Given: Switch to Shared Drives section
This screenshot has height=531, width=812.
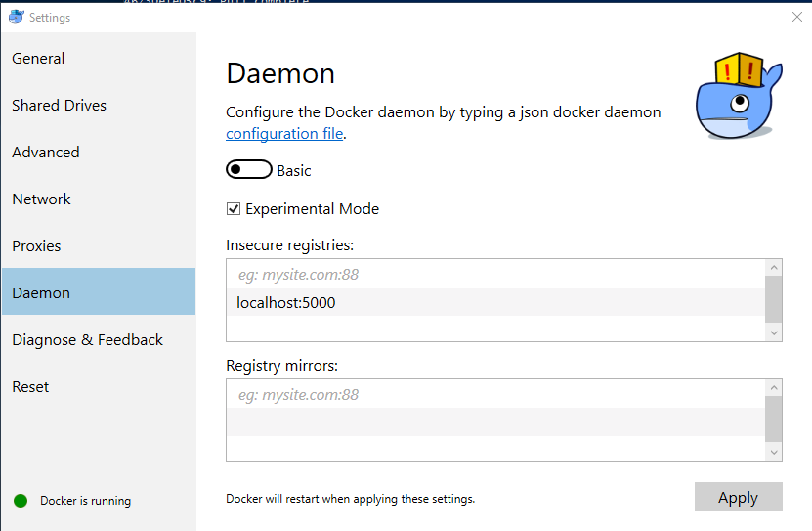Looking at the screenshot, I should pyautogui.click(x=60, y=106).
